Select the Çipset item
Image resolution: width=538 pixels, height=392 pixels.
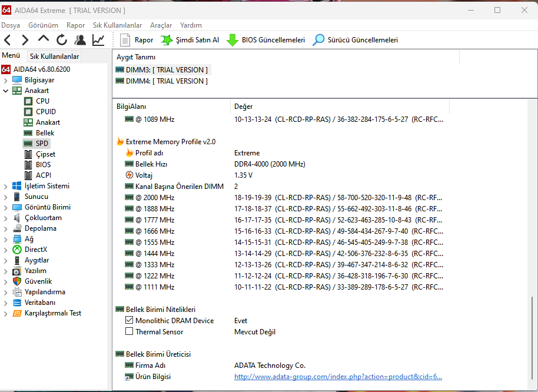tap(45, 154)
